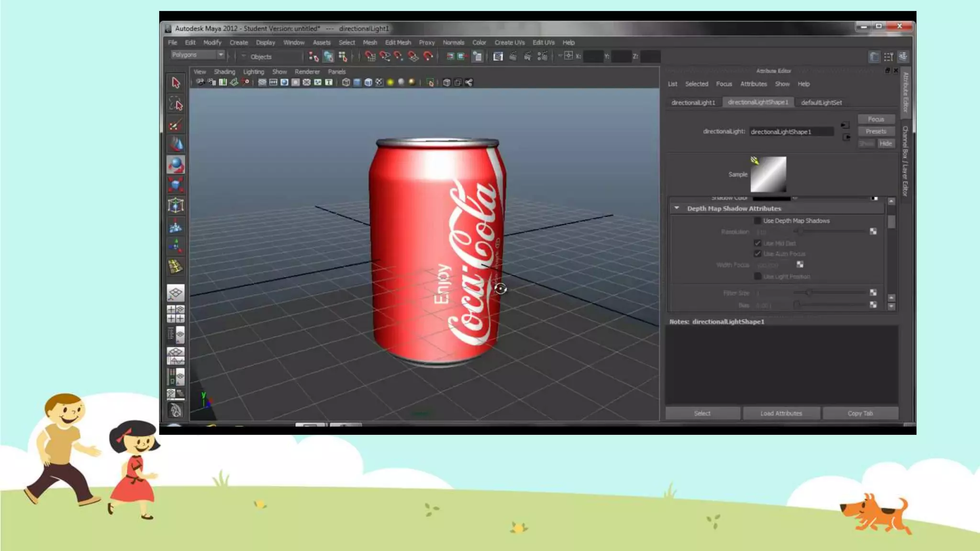980x551 pixels.
Task: Select the Scale tool cube icon
Action: pyautogui.click(x=176, y=185)
